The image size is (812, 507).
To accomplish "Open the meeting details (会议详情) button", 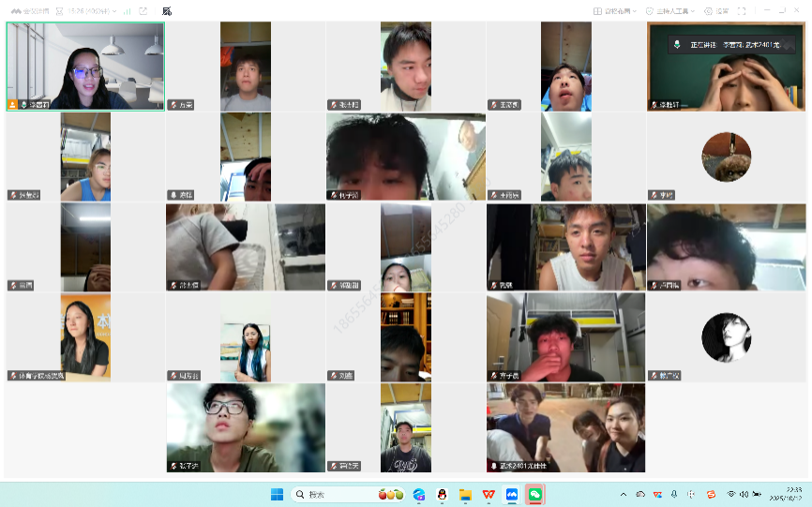I will [x=29, y=11].
